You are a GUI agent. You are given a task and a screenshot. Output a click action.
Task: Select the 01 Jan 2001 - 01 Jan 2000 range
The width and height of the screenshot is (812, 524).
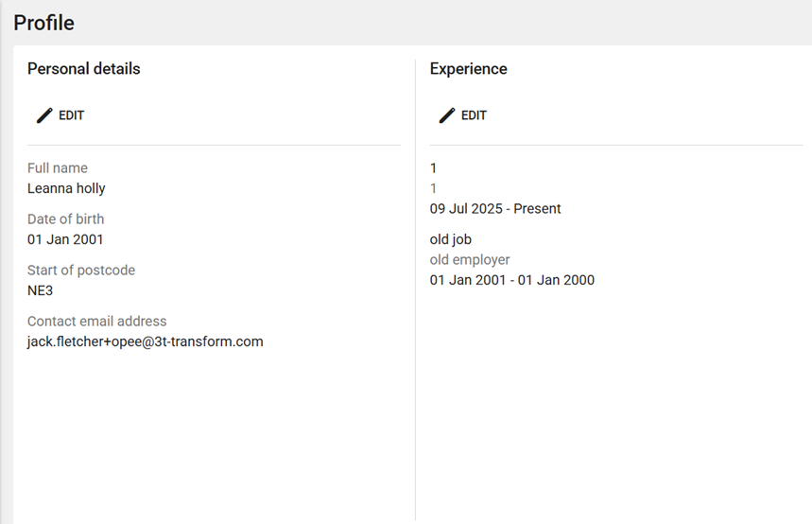(x=511, y=280)
